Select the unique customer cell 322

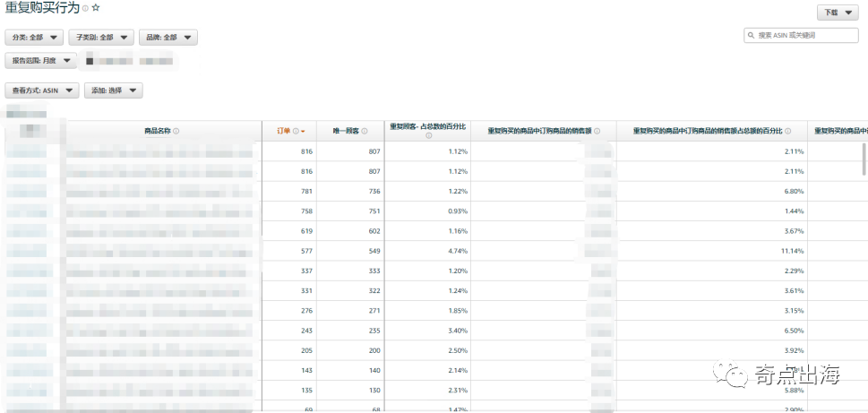click(x=374, y=290)
